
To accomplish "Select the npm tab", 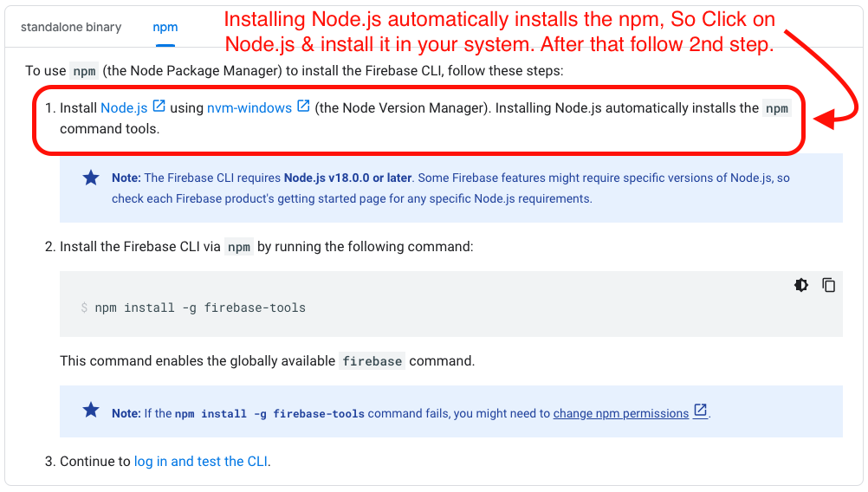I will pyautogui.click(x=165, y=27).
